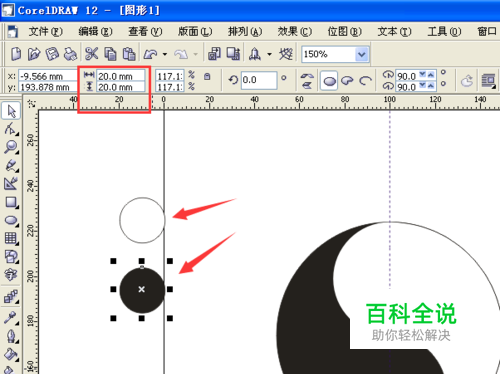This screenshot has height=374, width=500.
Task: Select the Smart drawing tool
Action: [x=11, y=184]
